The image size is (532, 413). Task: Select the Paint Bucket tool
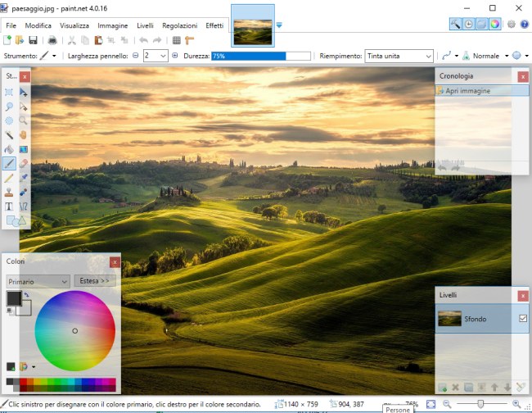[9, 149]
